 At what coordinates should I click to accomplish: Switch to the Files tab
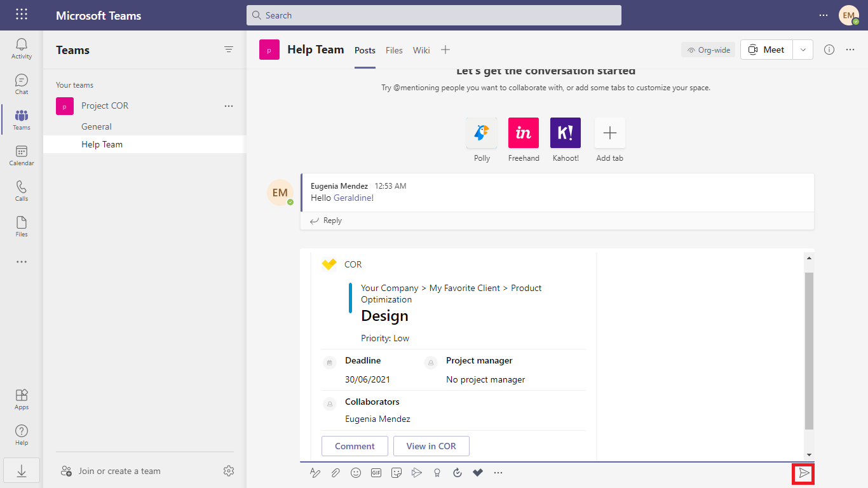tap(394, 50)
